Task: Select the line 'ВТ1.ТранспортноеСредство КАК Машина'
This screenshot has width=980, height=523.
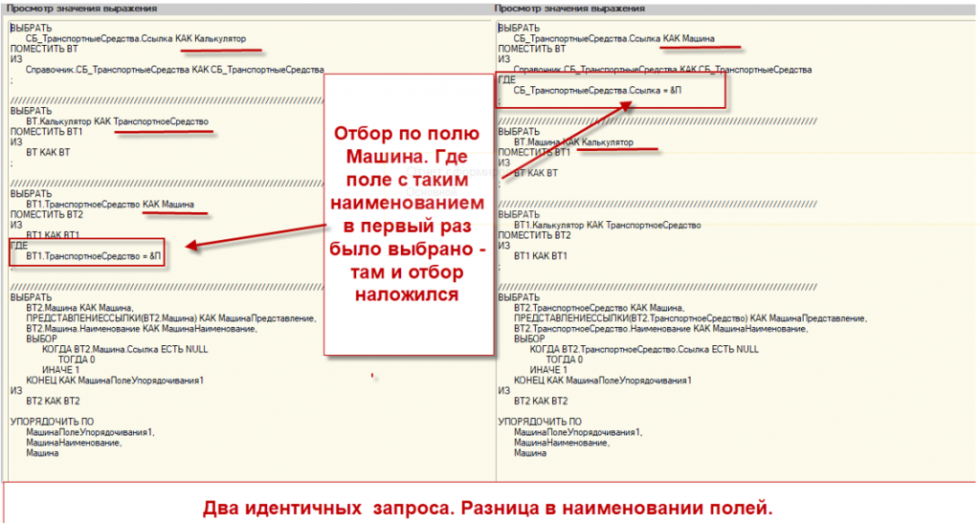Action: click(110, 205)
